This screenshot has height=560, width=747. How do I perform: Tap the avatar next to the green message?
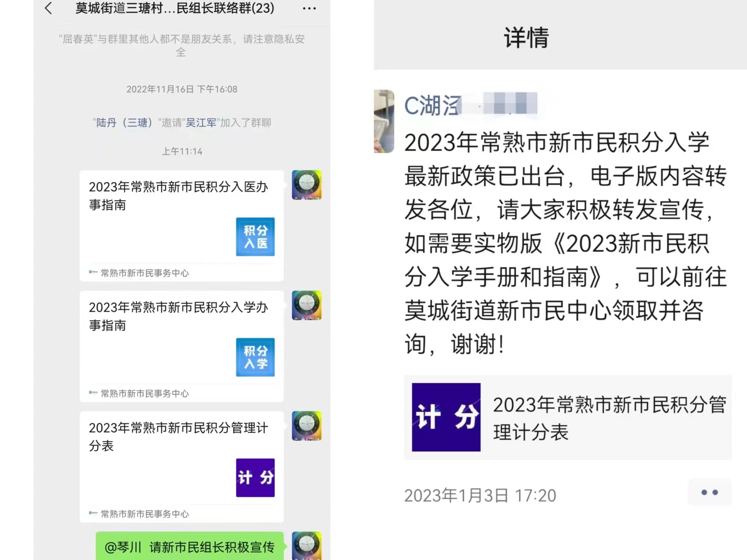pos(307,546)
